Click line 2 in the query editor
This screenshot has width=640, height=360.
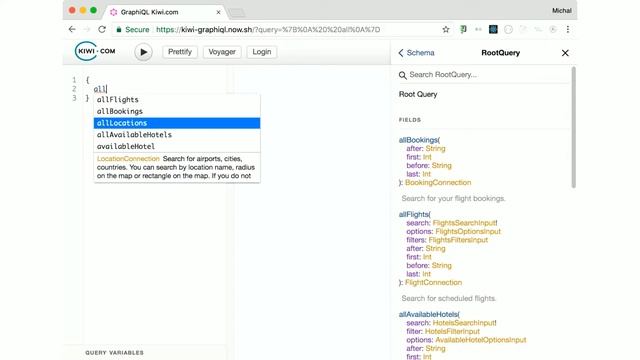[100, 89]
